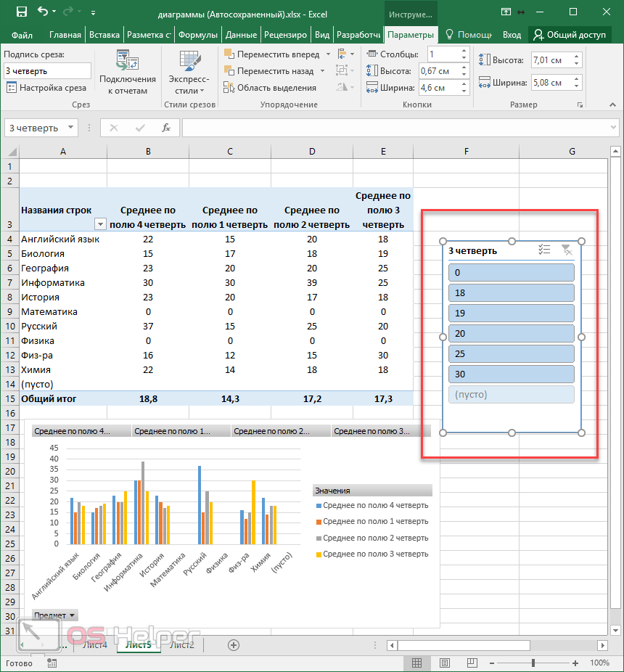
Task: Click the Подпись среза caption input field
Action: [47, 71]
